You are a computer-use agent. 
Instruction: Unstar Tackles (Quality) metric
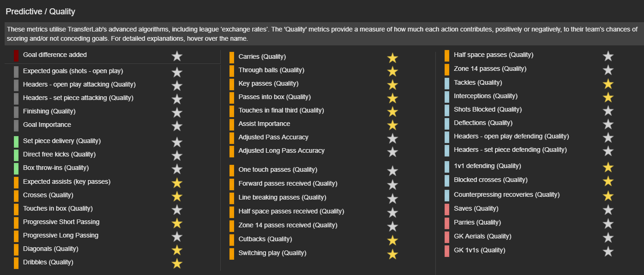608,84
